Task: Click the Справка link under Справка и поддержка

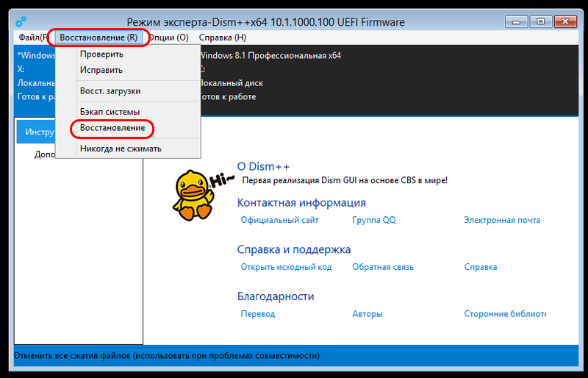Action: [481, 267]
